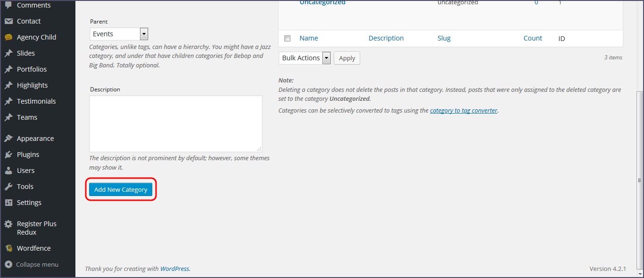Image resolution: width=644 pixels, height=278 pixels.
Task: Click inside the Description text area
Action: 175,123
